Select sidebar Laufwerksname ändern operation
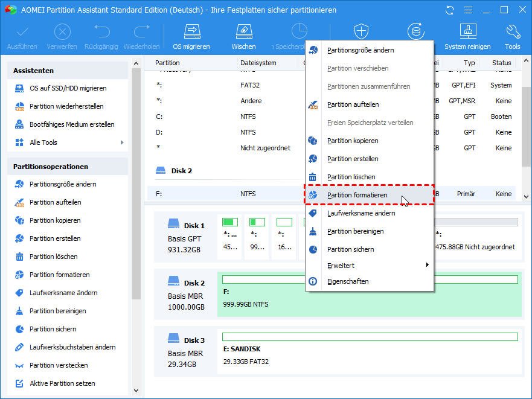 [x=63, y=293]
